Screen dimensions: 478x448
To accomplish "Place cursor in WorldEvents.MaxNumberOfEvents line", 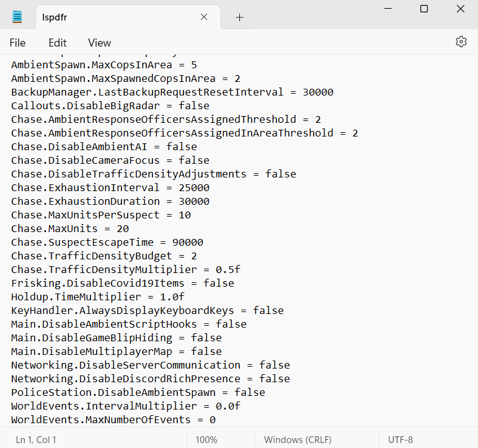I will 113,419.
